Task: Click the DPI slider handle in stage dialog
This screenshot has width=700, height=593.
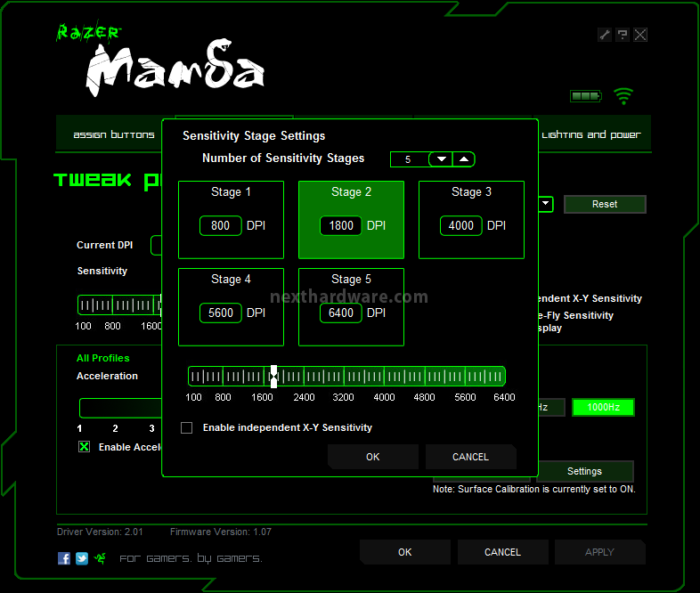Action: point(273,377)
